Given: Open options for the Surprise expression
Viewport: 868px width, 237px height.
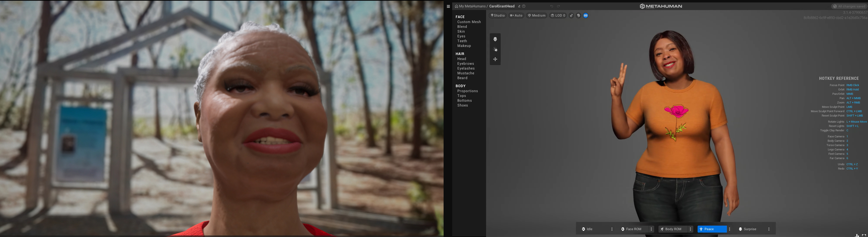Looking at the screenshot, I should (769, 229).
